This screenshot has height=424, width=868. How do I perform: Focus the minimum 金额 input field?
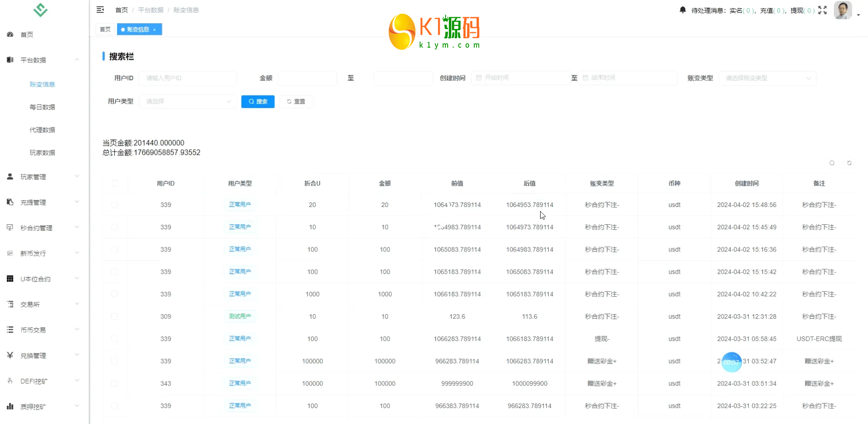[x=307, y=78]
